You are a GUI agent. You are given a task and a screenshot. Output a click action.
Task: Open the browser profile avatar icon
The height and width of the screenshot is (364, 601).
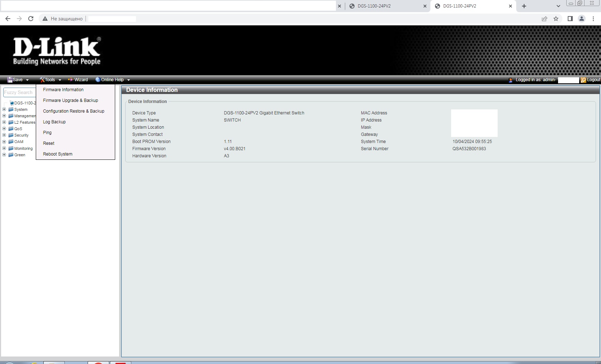(582, 19)
